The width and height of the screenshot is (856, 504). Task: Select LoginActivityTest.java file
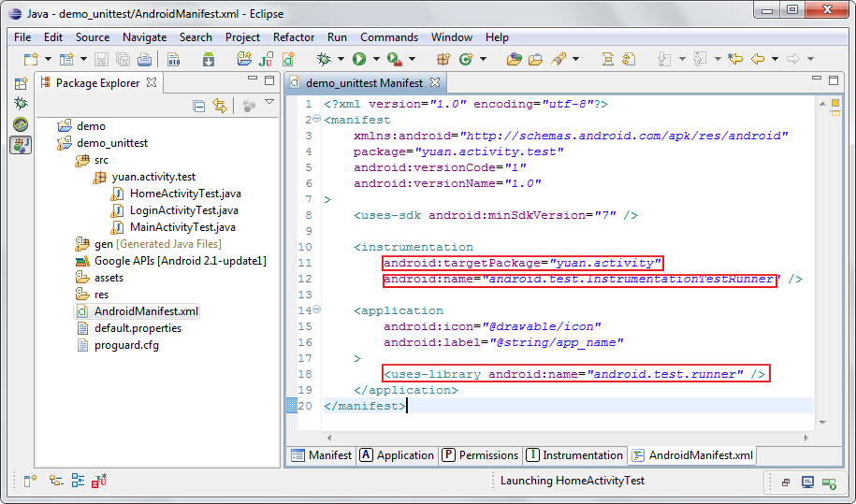tap(174, 210)
